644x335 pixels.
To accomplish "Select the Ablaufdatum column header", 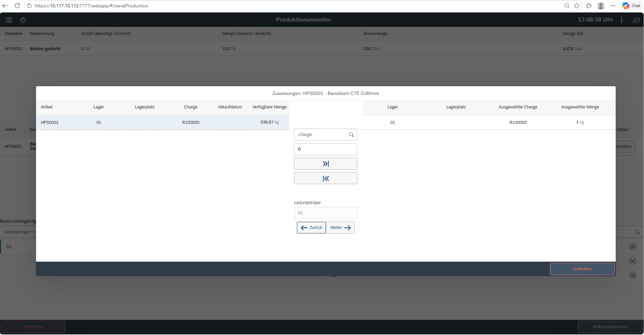I will click(x=230, y=107).
